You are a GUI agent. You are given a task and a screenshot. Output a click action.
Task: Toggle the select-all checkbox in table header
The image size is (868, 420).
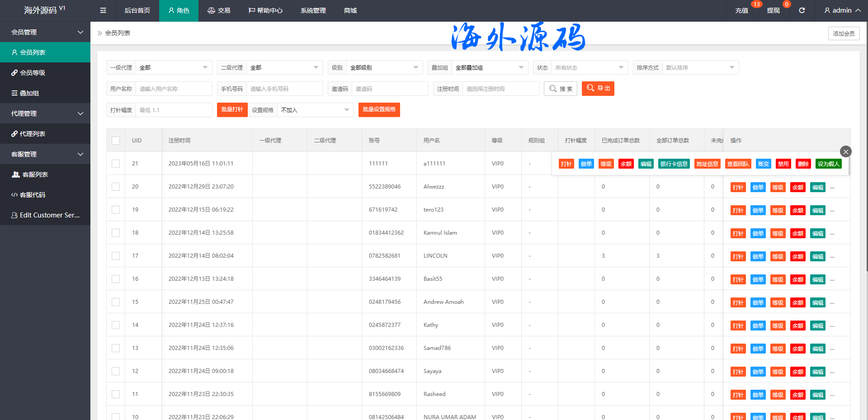coord(116,141)
